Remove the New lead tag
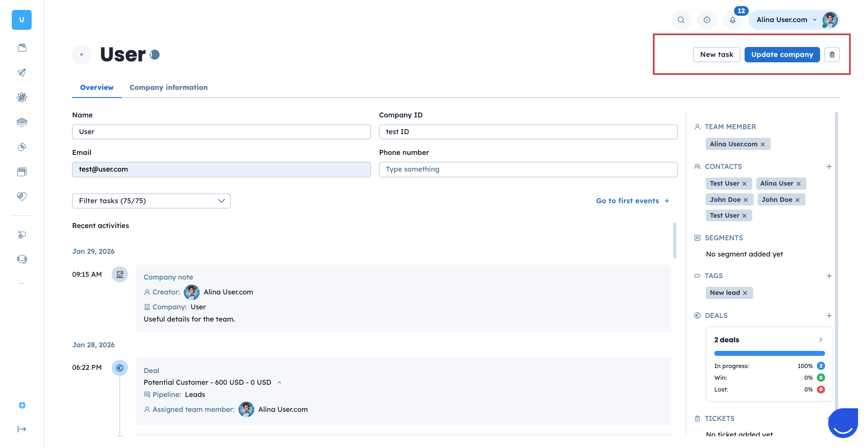 pyautogui.click(x=745, y=293)
